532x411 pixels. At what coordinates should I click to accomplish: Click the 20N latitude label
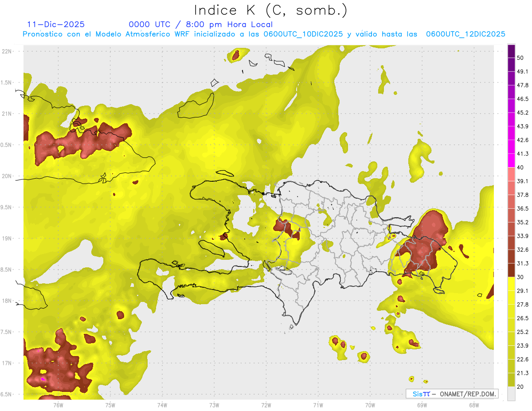point(7,176)
